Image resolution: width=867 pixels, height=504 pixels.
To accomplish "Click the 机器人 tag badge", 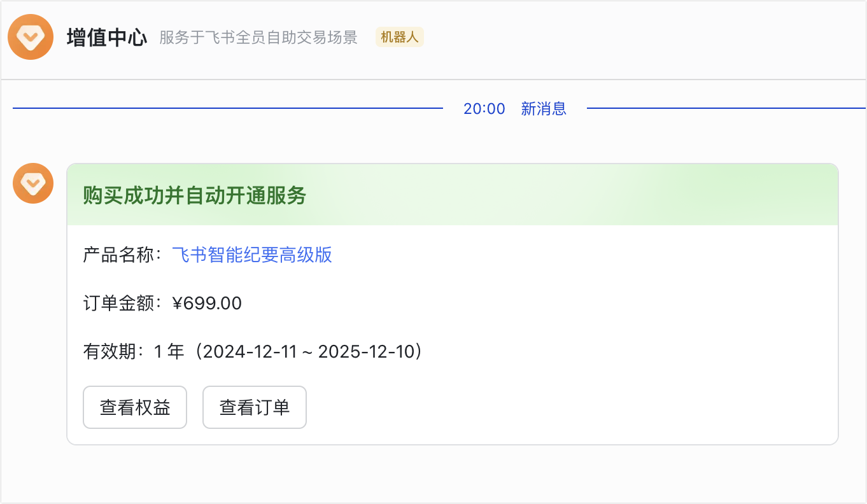I will pyautogui.click(x=399, y=38).
